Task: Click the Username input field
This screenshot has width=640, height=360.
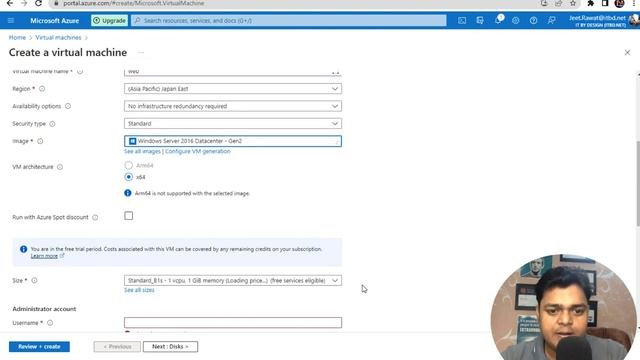Action: coord(233,322)
